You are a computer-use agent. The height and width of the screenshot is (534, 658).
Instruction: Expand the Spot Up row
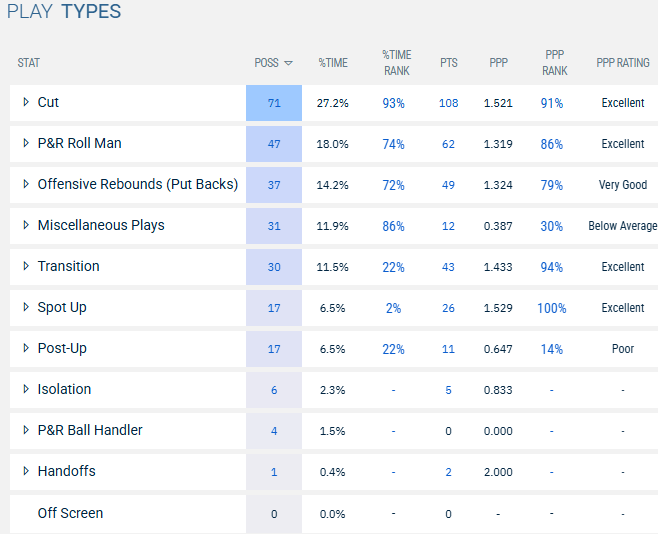click(26, 307)
